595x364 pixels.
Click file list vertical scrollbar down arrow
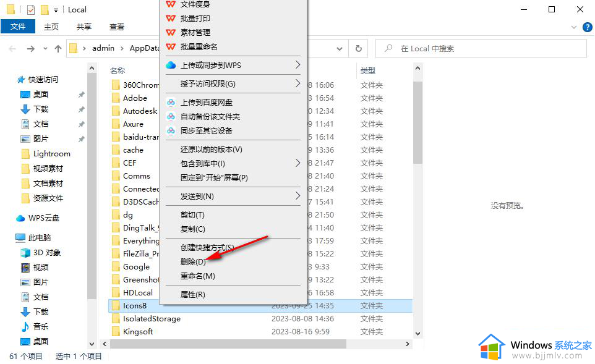417,334
